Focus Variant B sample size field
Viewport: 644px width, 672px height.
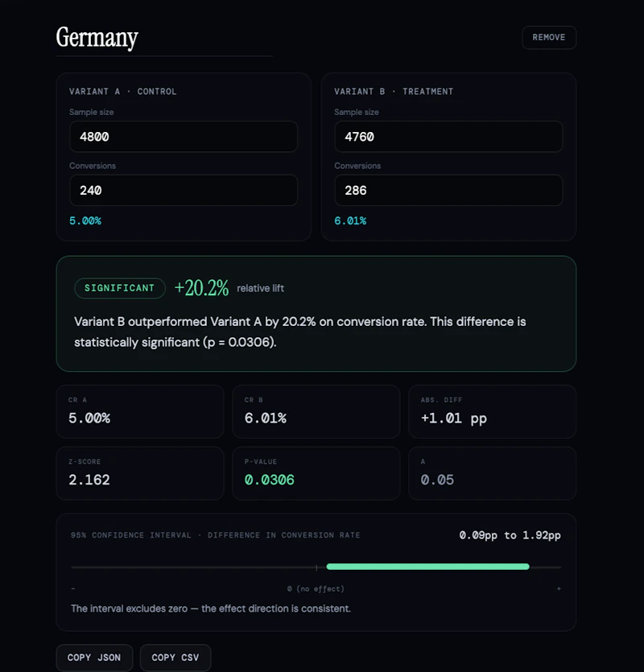click(x=448, y=137)
